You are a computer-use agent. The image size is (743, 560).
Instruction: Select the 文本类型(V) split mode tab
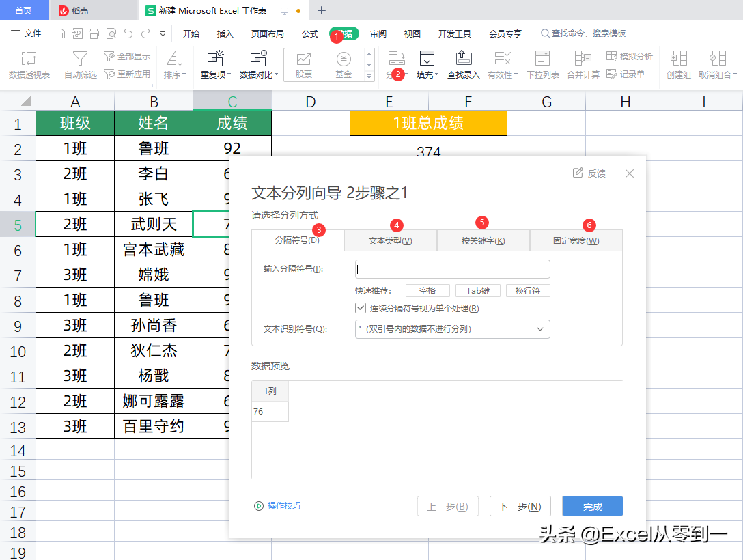point(391,240)
